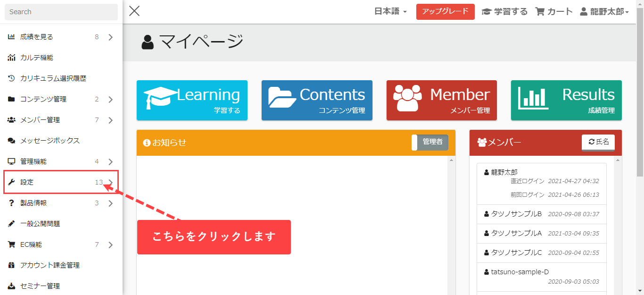Click the graduation cap Learning tile
Screen dimensions: 644x295
192,100
